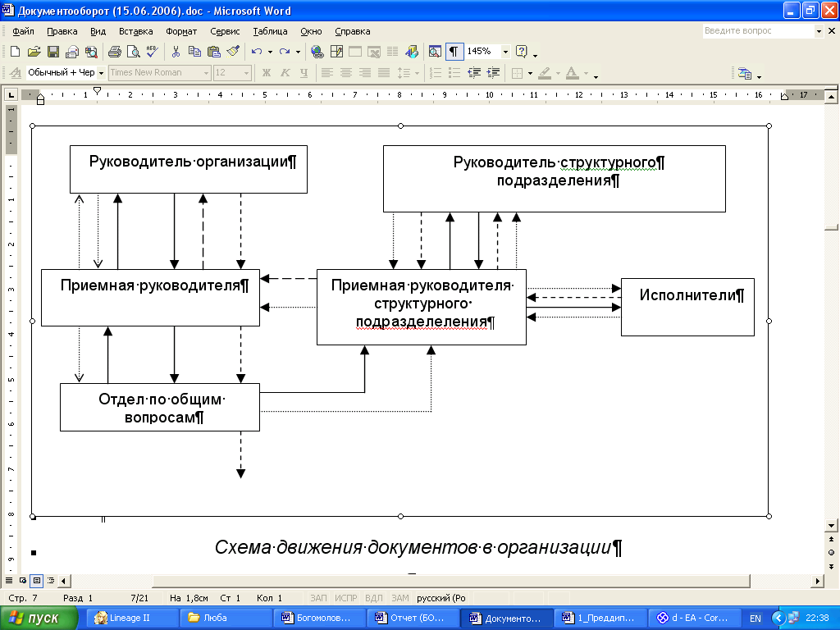
Task: Toggle the EN language indicator
Action: coord(755,619)
